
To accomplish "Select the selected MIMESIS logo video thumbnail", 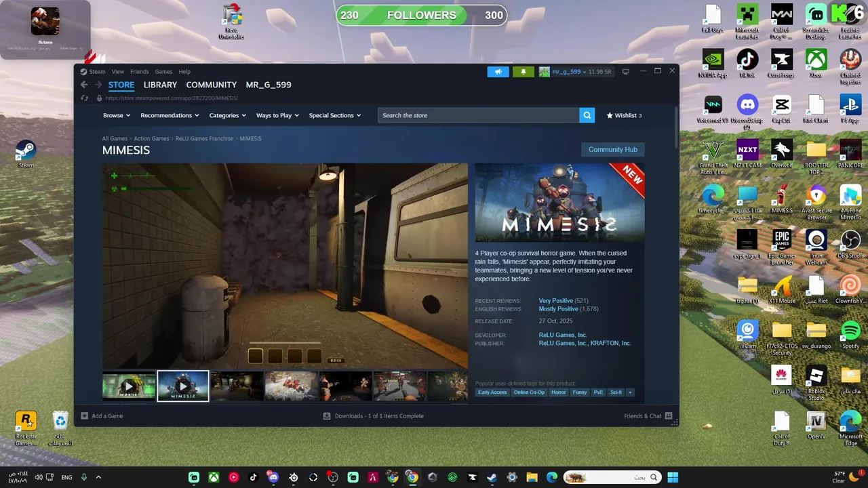I will [183, 386].
